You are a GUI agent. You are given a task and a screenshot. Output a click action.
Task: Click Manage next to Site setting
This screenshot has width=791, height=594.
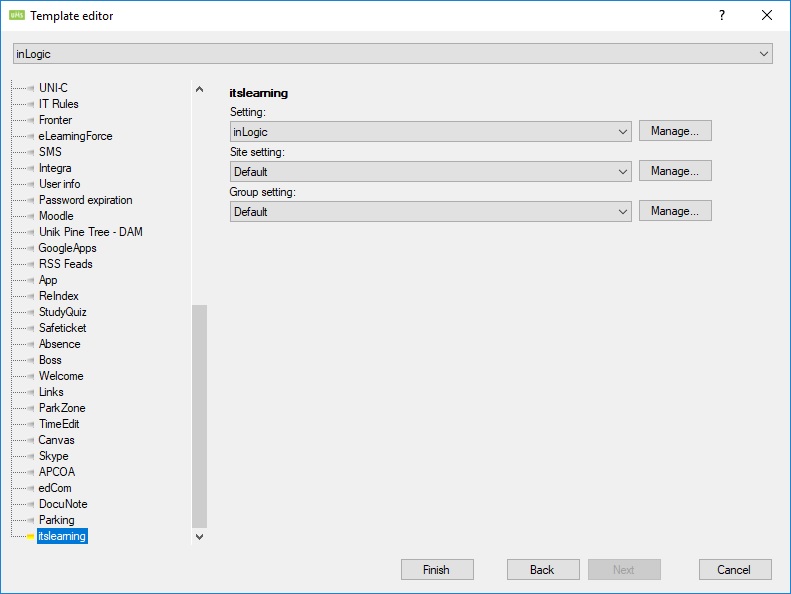[x=675, y=171]
